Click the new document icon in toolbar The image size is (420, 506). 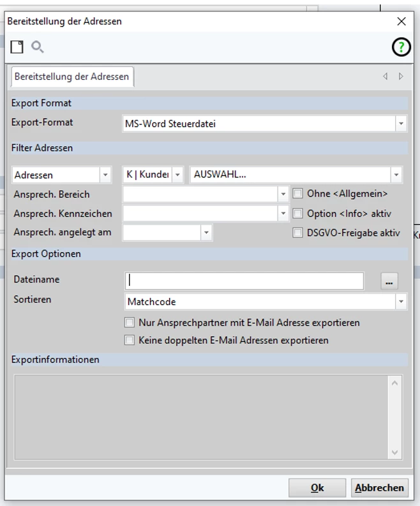click(x=16, y=47)
